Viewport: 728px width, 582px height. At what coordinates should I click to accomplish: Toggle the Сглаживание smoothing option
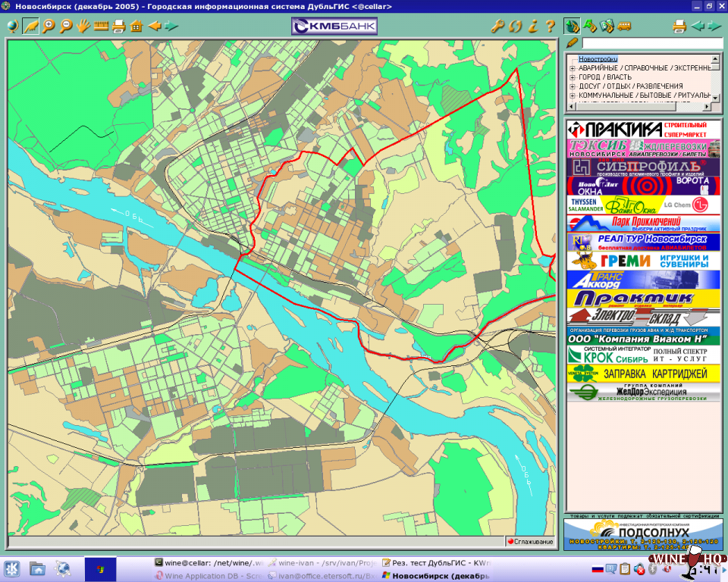coord(530,542)
